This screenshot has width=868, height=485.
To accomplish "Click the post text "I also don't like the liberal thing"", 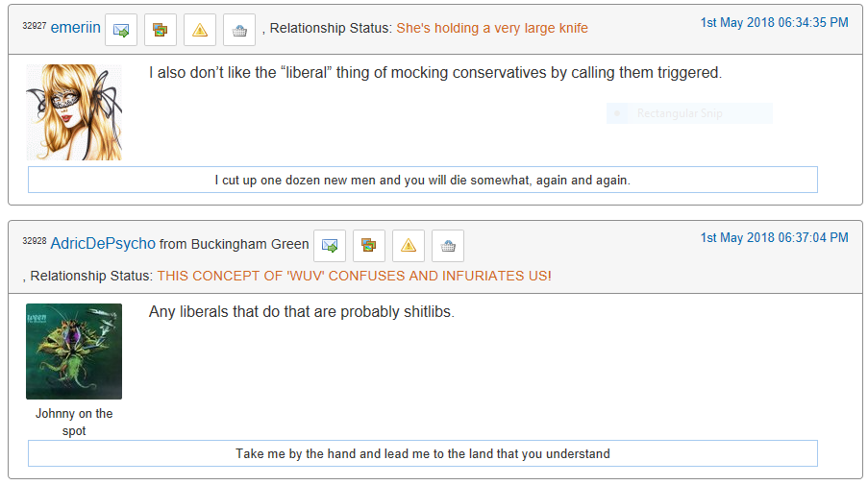I will 435,72.
